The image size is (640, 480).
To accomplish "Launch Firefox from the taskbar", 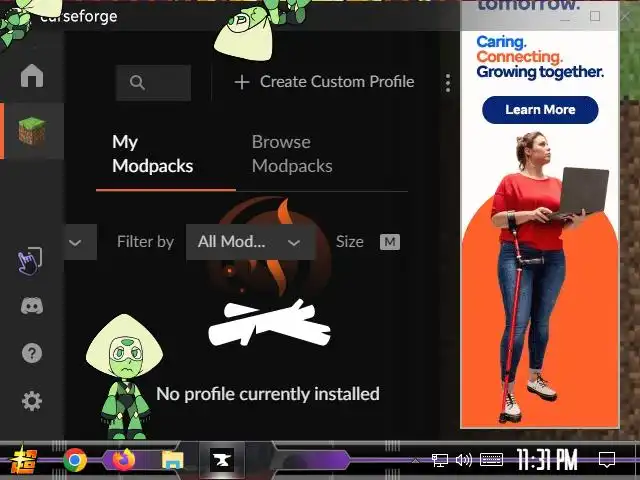I will tap(123, 460).
